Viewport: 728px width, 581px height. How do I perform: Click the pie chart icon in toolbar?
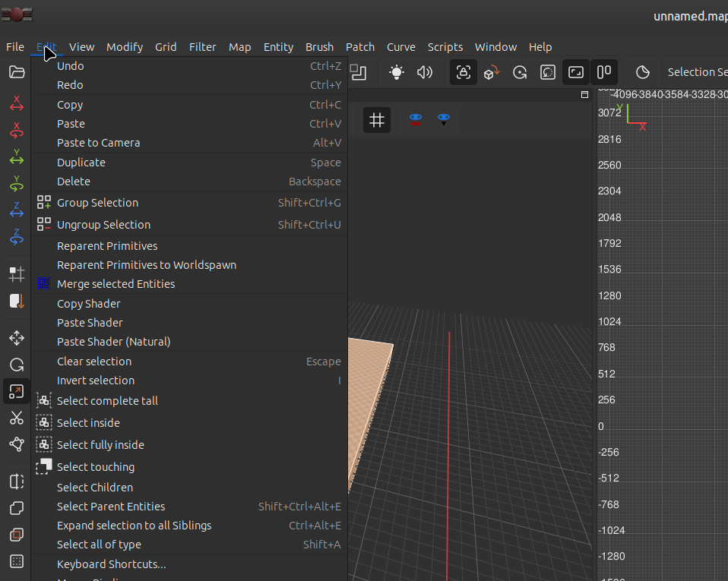642,72
